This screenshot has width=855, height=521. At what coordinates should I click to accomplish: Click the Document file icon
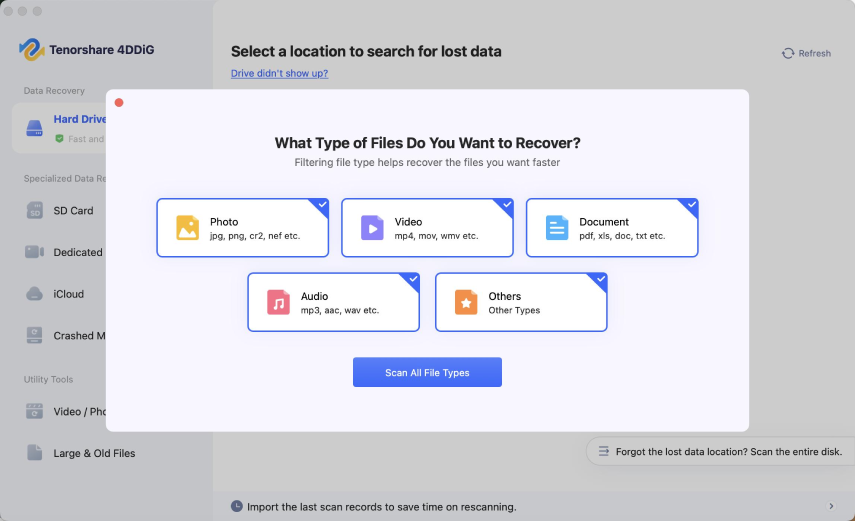click(557, 228)
